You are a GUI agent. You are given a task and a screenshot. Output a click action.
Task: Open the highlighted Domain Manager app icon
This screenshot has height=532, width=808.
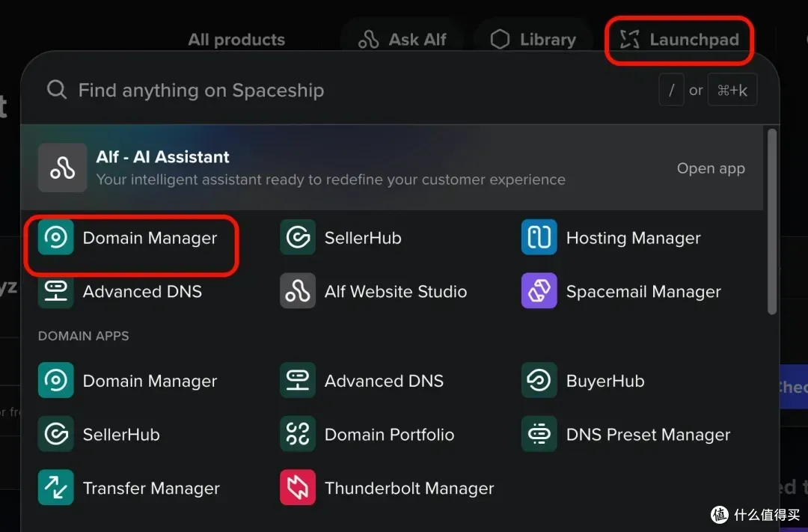pyautogui.click(x=56, y=238)
